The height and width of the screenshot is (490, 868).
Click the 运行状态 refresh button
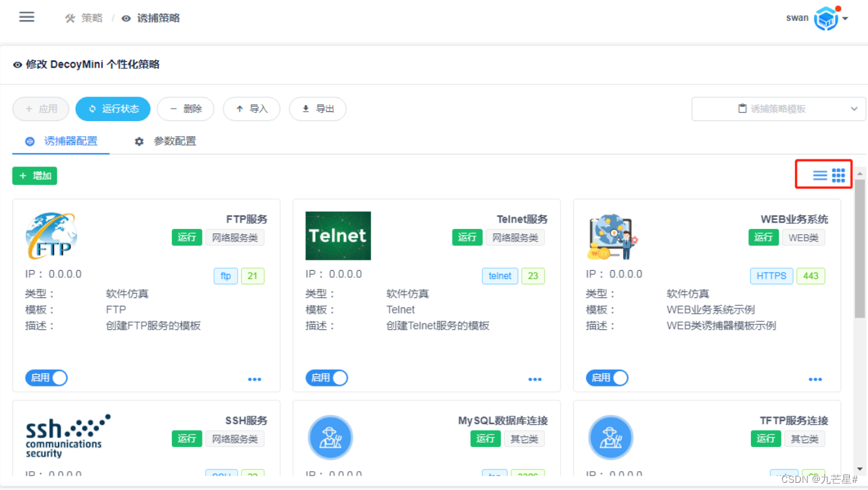click(113, 109)
